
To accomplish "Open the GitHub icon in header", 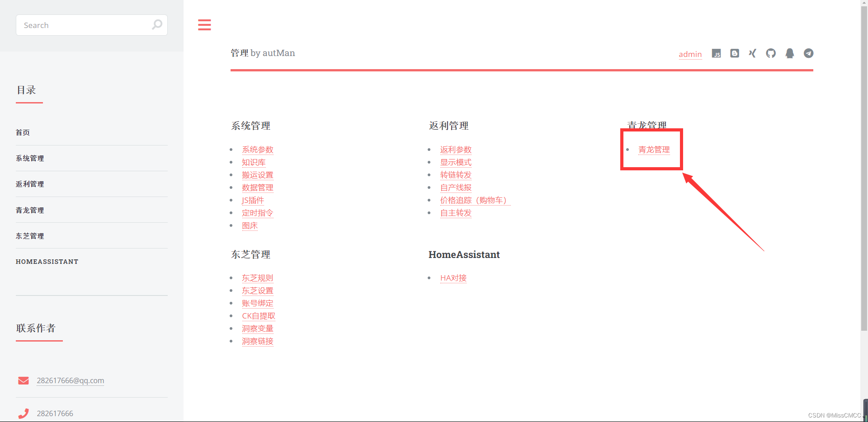I will [x=771, y=53].
